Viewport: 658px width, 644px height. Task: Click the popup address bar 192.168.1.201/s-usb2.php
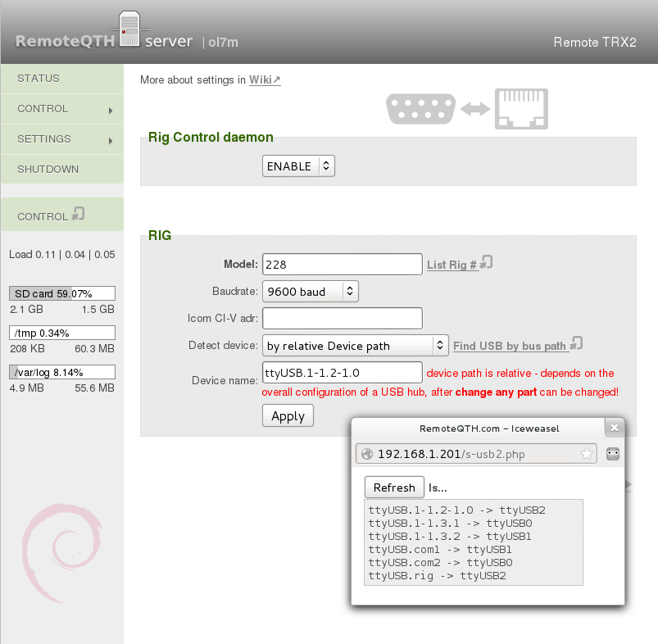(x=476, y=454)
